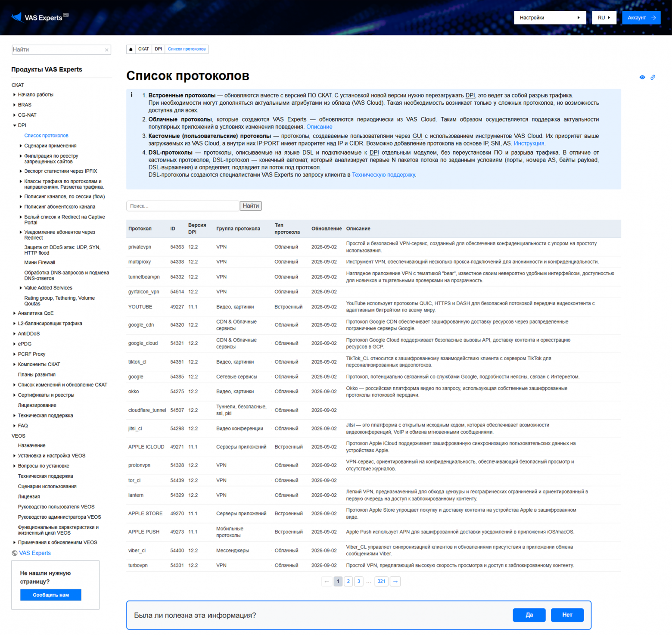Open DPI breadcrumb item
Viewport: 672px width, 635px height.
point(159,49)
